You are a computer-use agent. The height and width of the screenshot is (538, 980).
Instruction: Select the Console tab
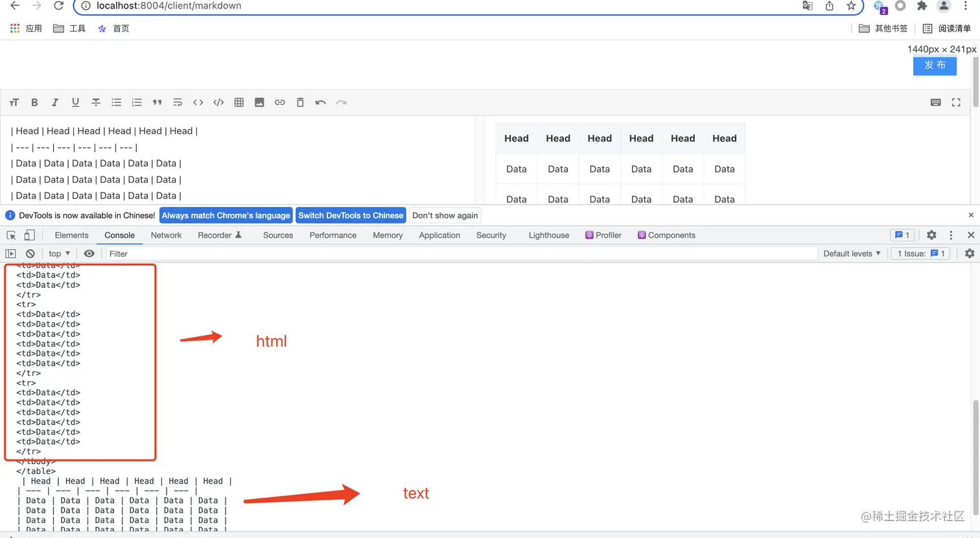[x=119, y=235]
